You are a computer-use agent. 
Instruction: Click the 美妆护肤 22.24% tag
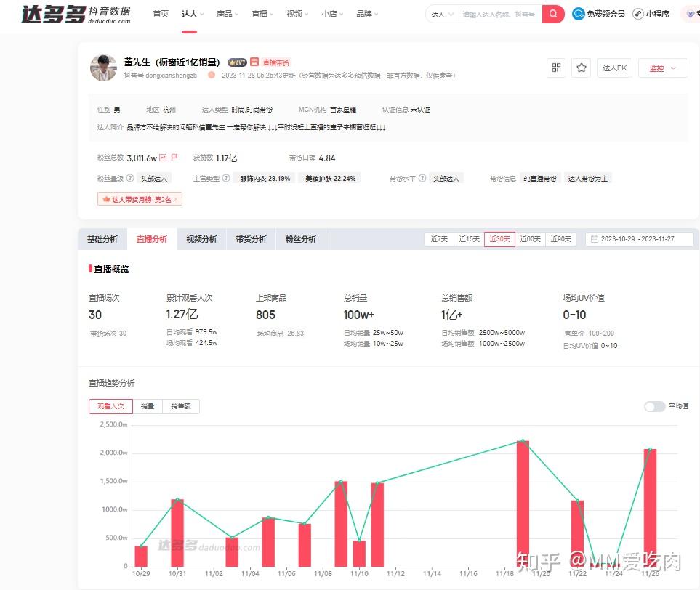coord(330,179)
